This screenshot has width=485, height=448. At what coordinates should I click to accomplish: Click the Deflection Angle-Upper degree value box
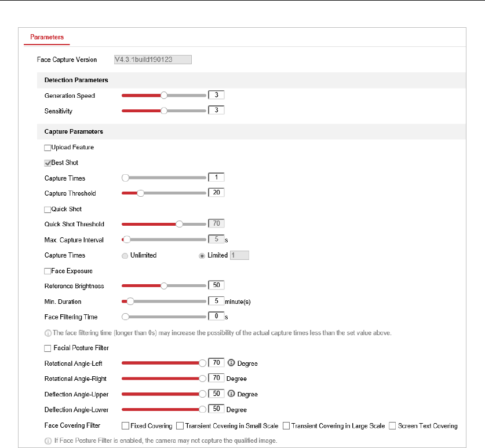coord(216,394)
